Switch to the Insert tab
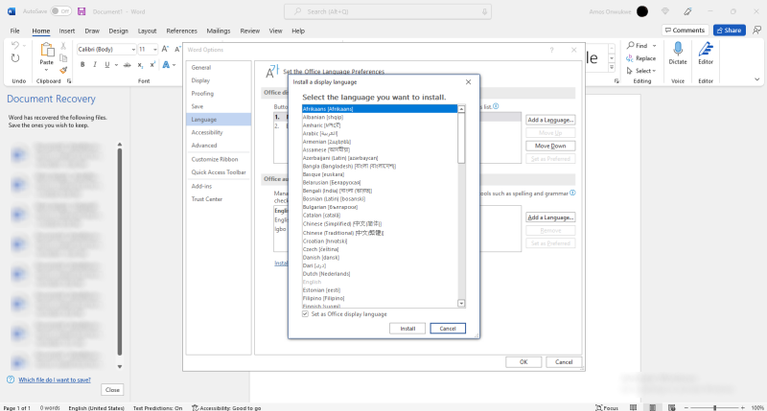Screen dimensions: 767x411 (x=67, y=31)
